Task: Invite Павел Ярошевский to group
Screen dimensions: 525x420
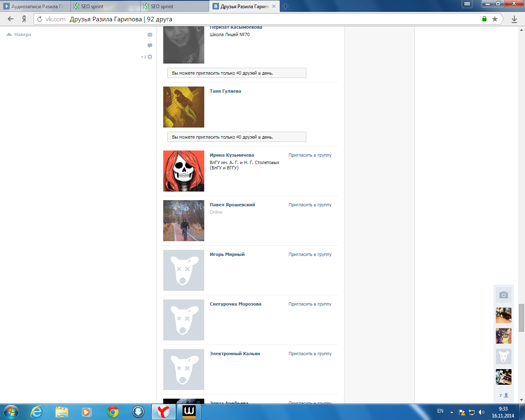Action: pos(310,205)
